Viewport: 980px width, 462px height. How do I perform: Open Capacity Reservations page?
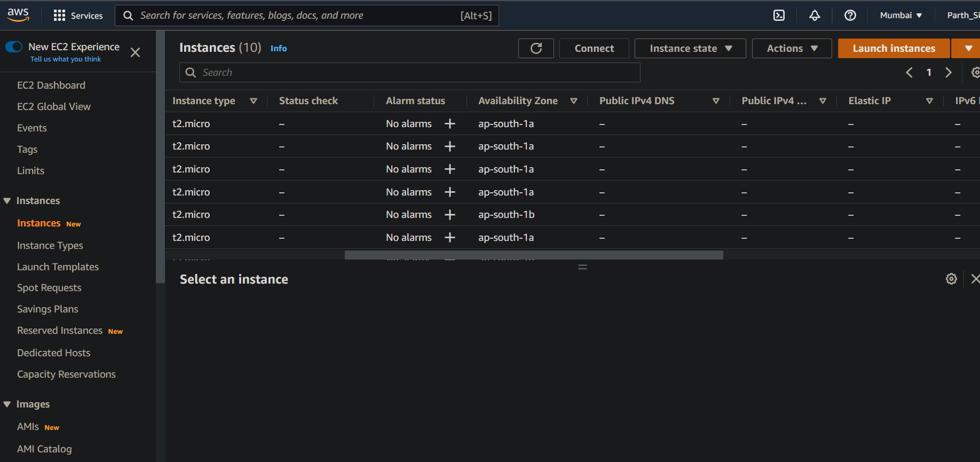click(66, 374)
